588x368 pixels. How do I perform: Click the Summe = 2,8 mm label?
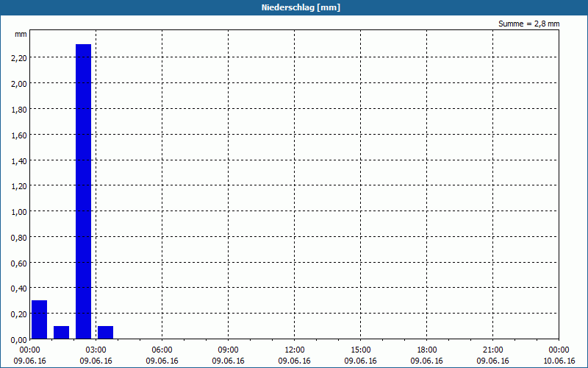(528, 24)
